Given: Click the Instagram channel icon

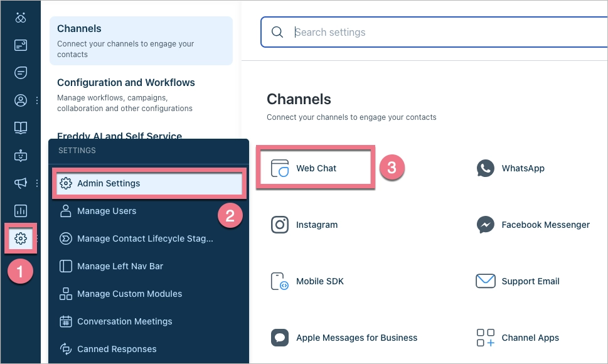Looking at the screenshot, I should point(280,225).
